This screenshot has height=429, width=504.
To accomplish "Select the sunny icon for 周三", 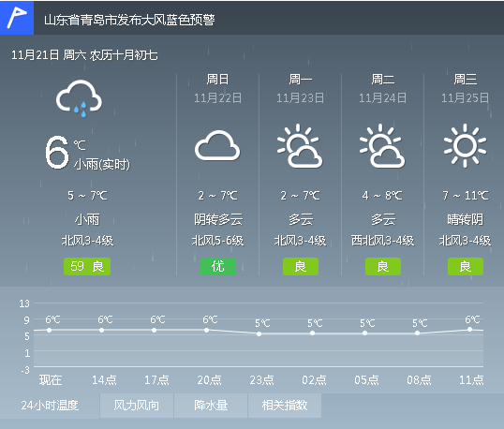I will click(x=465, y=145).
